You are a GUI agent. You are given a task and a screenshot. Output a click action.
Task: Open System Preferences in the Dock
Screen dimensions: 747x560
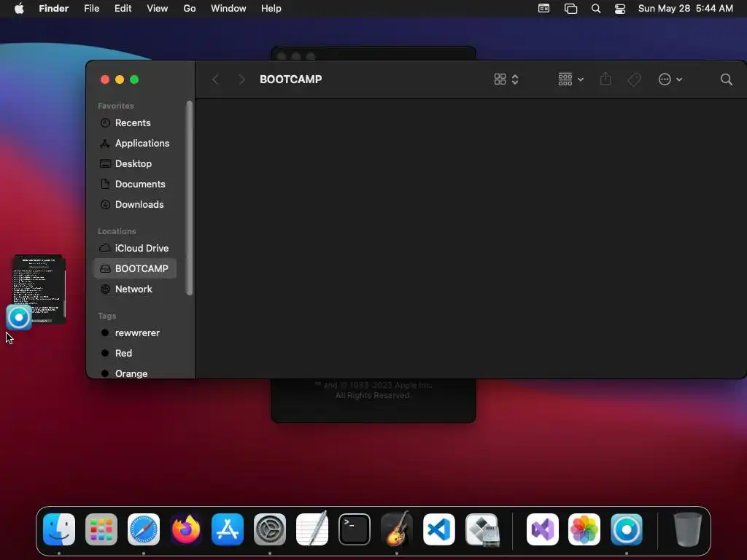coord(270,529)
